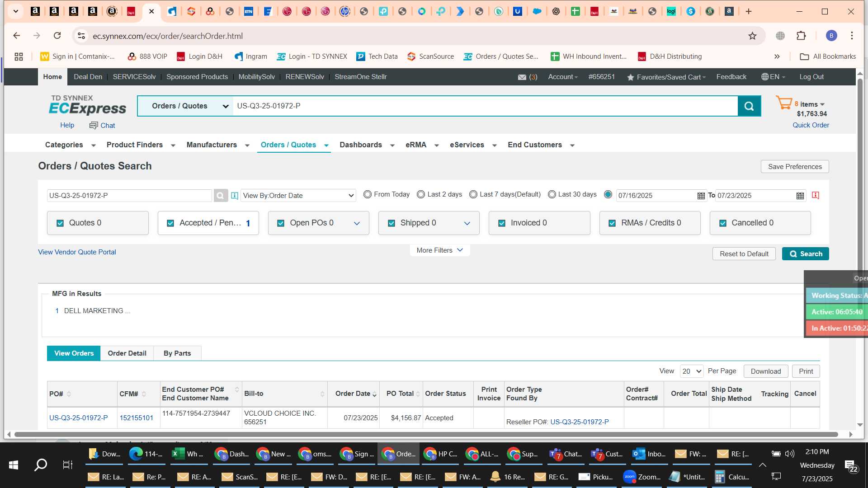Open the From date calendar picker

(x=701, y=196)
